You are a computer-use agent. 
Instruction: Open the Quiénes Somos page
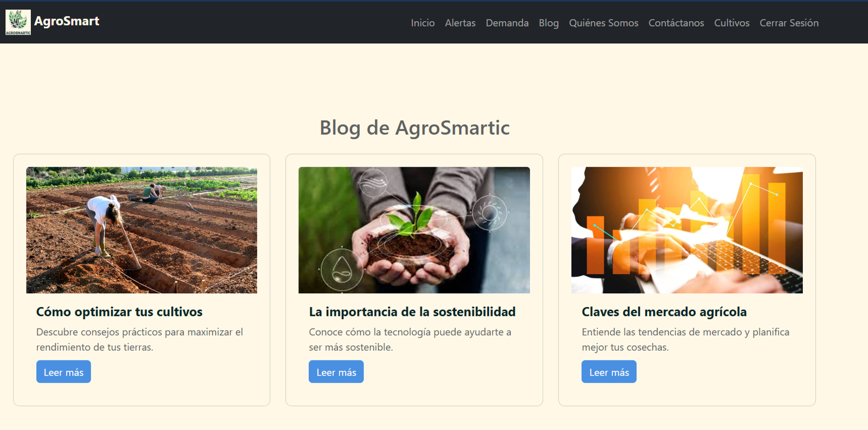pyautogui.click(x=603, y=23)
